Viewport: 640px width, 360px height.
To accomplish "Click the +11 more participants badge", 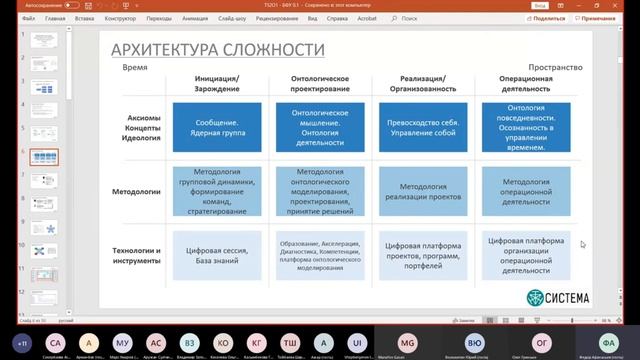I will point(22,343).
